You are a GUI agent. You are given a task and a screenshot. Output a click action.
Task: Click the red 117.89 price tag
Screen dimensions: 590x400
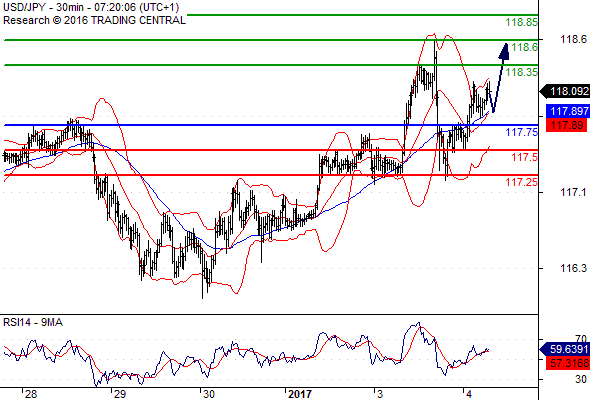566,125
